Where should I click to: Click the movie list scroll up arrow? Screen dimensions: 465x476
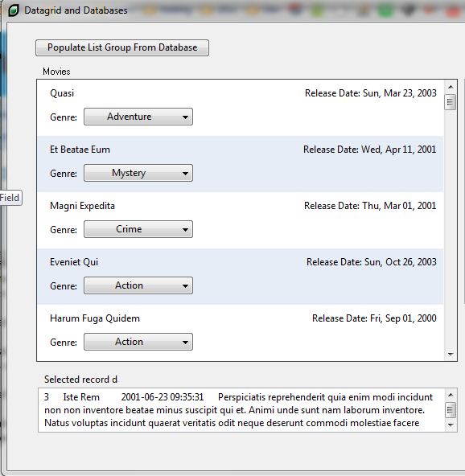[451, 87]
